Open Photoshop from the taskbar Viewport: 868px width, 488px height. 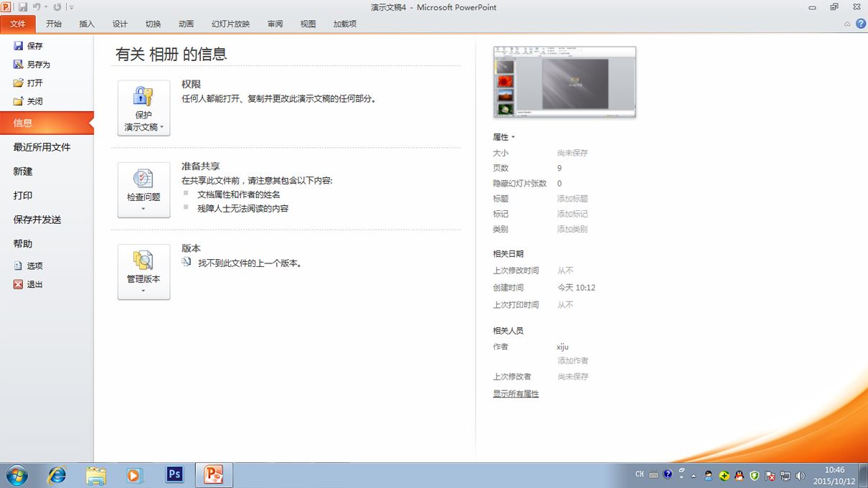tap(174, 474)
